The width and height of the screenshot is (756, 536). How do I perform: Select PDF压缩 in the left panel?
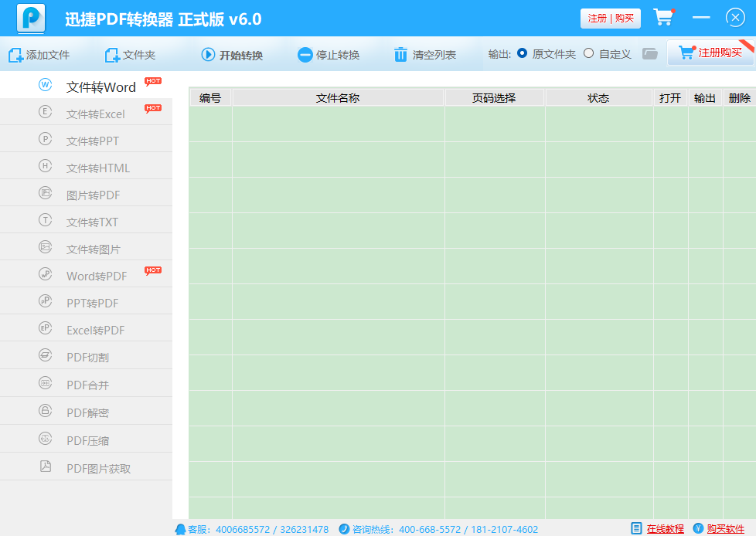point(87,440)
